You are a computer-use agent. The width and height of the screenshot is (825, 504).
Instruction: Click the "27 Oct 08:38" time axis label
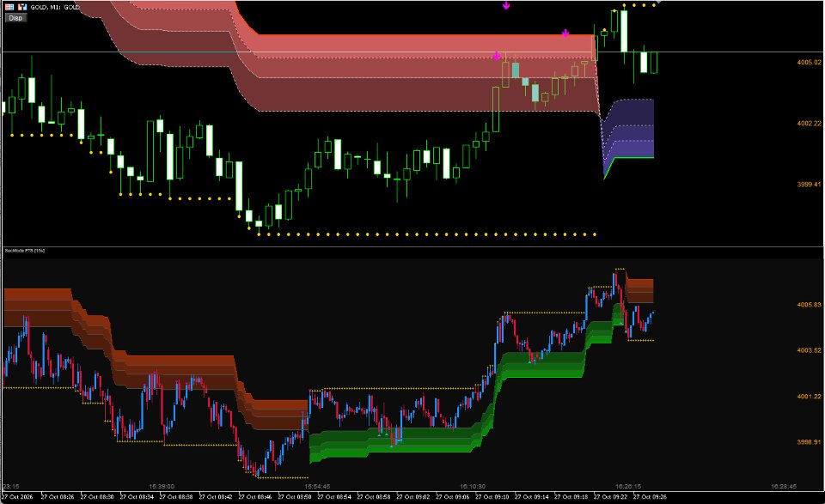[175, 496]
